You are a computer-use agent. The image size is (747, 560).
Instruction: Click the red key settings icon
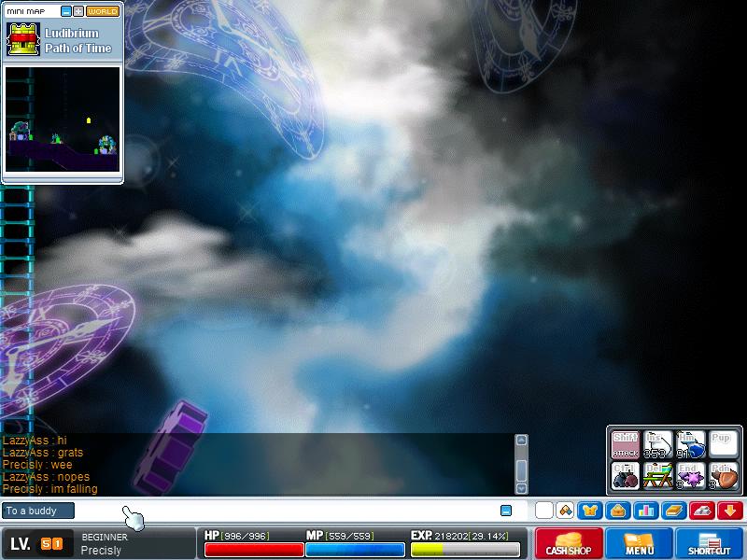click(702, 511)
